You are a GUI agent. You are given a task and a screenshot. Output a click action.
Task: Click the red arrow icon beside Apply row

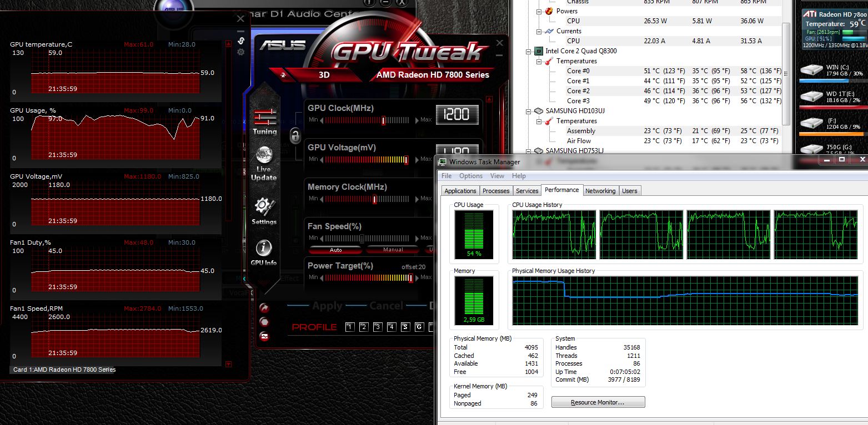[x=265, y=308]
